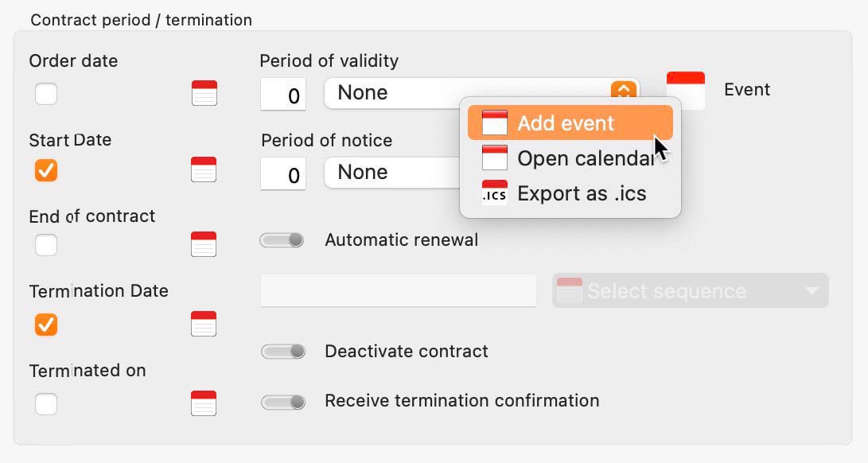Image resolution: width=868 pixels, height=463 pixels.
Task: Open calendar picker for End of contract
Action: click(204, 244)
